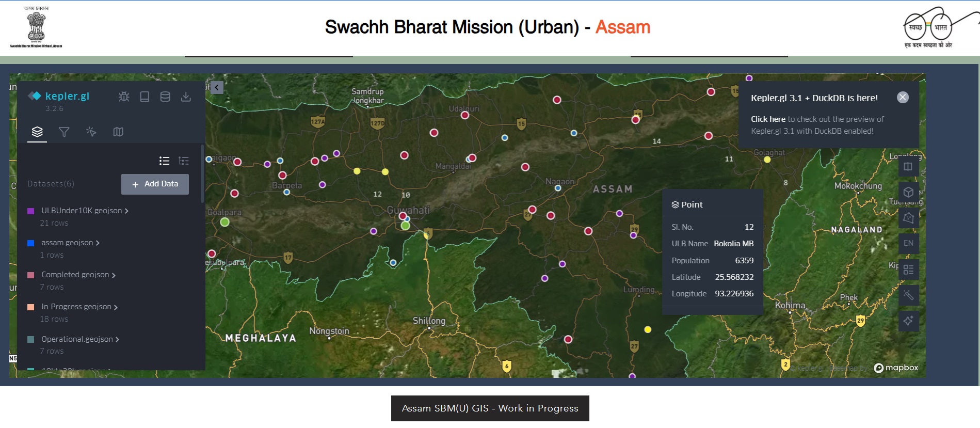Click the Add Data button

(155, 184)
